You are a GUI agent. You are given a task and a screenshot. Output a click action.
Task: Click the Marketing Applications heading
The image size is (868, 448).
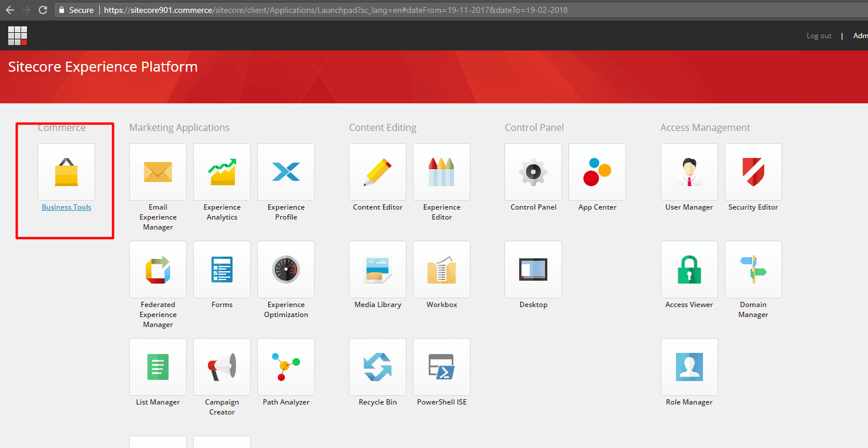[179, 127]
